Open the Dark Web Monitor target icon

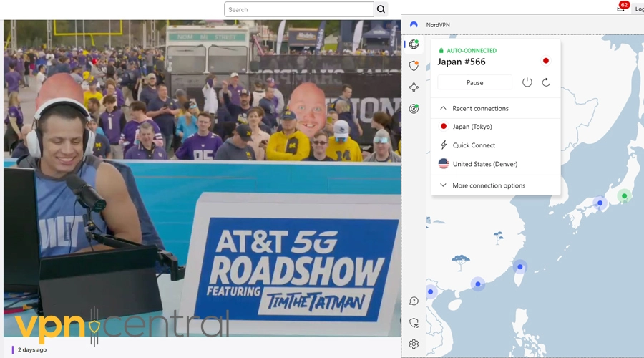pos(414,109)
